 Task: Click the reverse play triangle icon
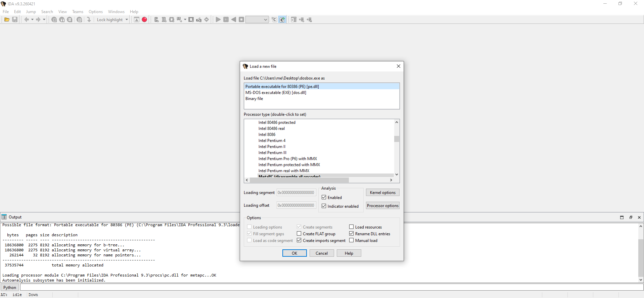[234, 19]
